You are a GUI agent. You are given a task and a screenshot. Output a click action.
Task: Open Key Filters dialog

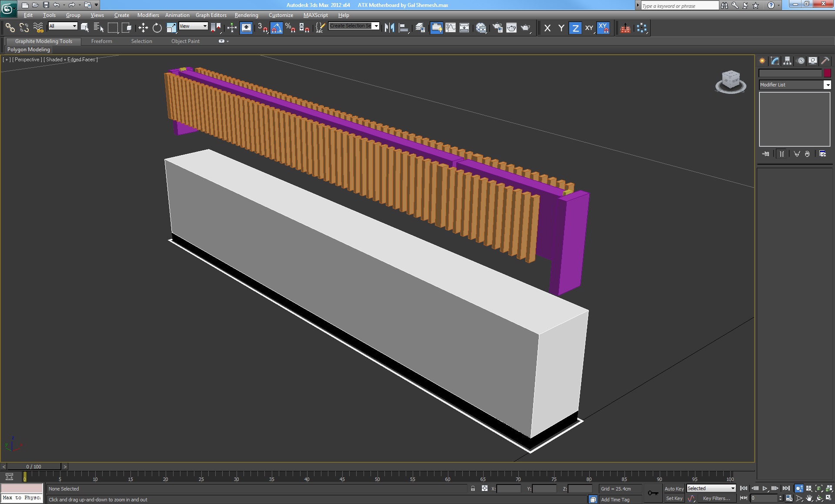coord(716,498)
